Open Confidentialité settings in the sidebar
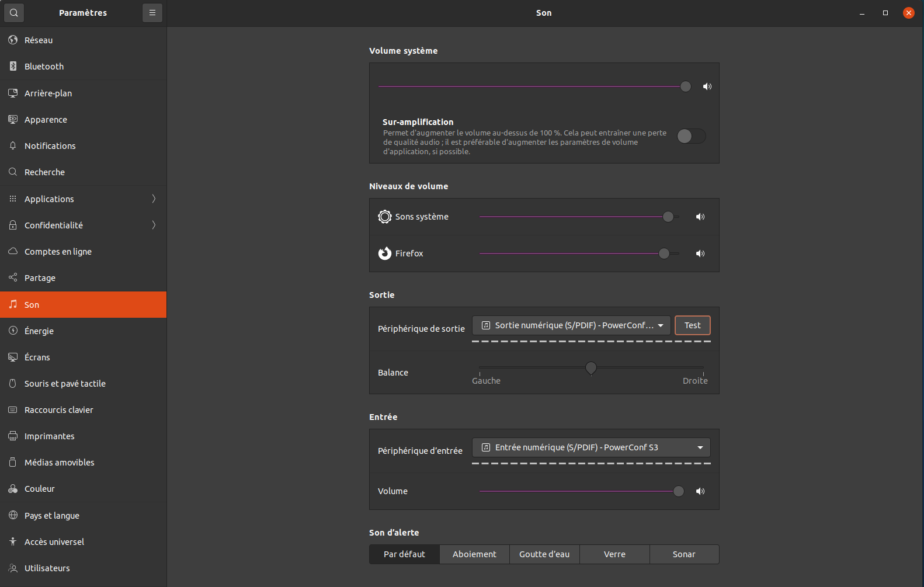 click(54, 225)
